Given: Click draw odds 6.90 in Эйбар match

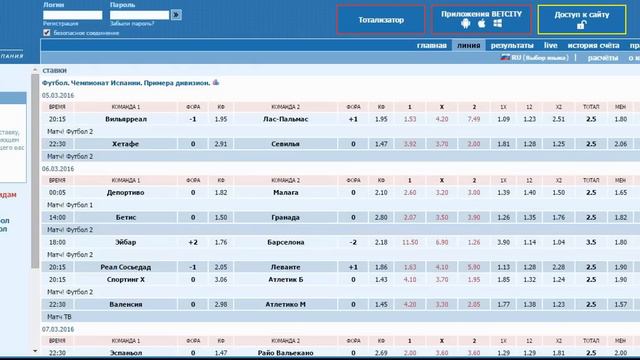Looking at the screenshot, I should (442, 242).
